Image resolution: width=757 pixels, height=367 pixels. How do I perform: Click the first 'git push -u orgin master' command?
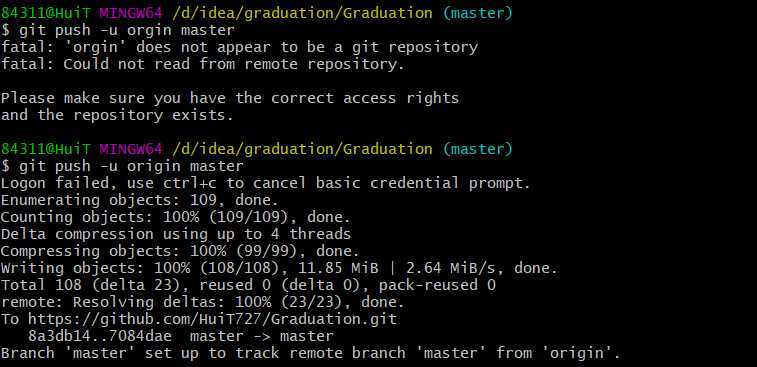127,30
